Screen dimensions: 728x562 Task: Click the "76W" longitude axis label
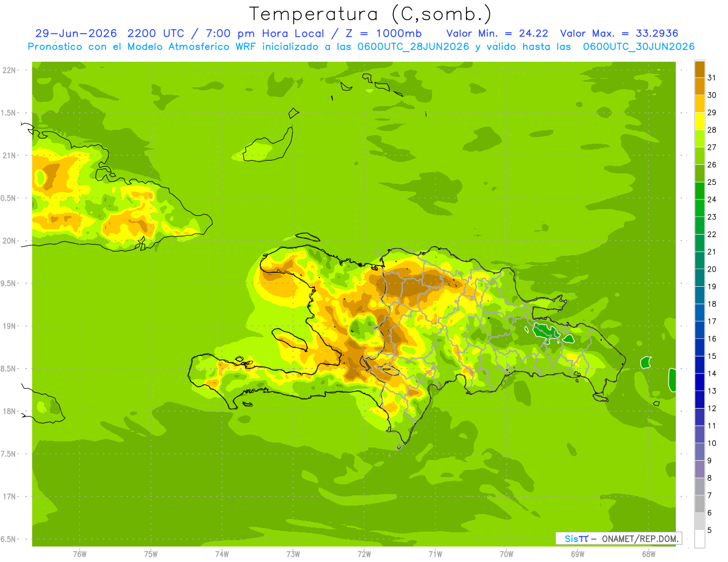pos(79,554)
